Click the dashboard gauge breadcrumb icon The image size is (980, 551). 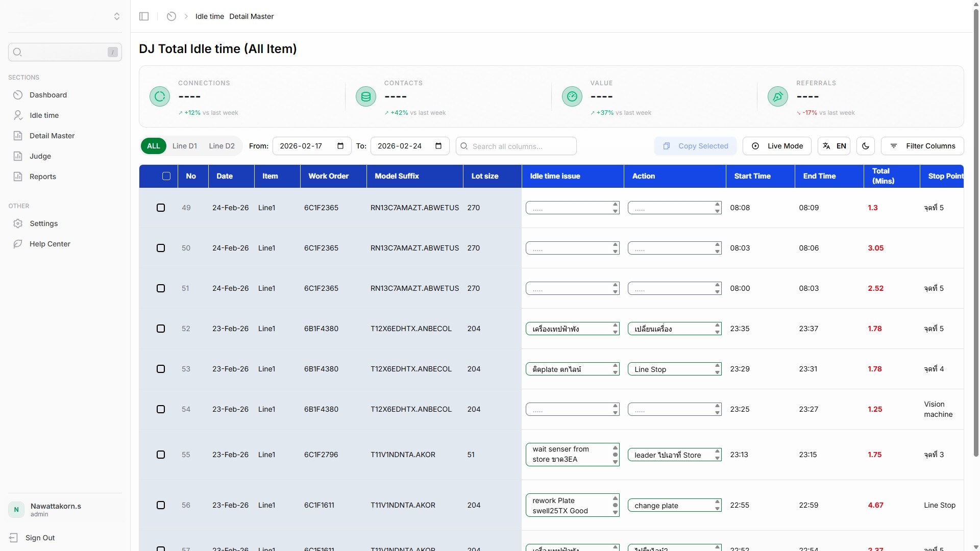click(x=171, y=16)
